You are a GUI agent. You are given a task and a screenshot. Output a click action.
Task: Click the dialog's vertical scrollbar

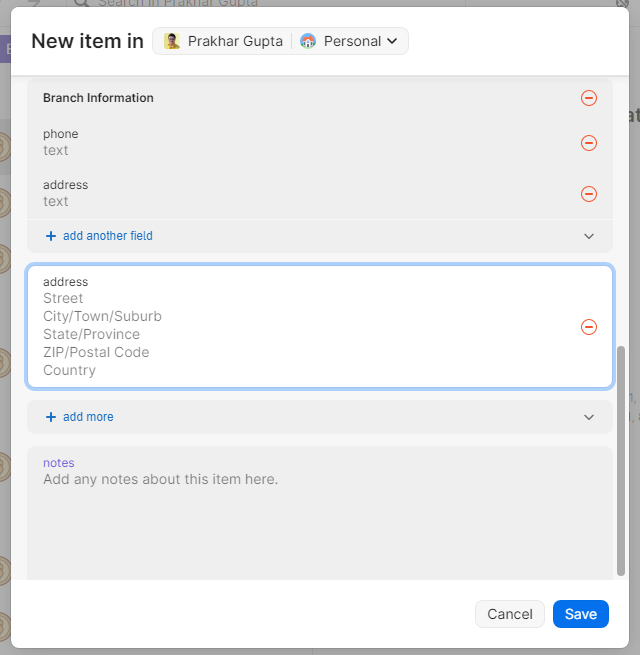(621, 460)
